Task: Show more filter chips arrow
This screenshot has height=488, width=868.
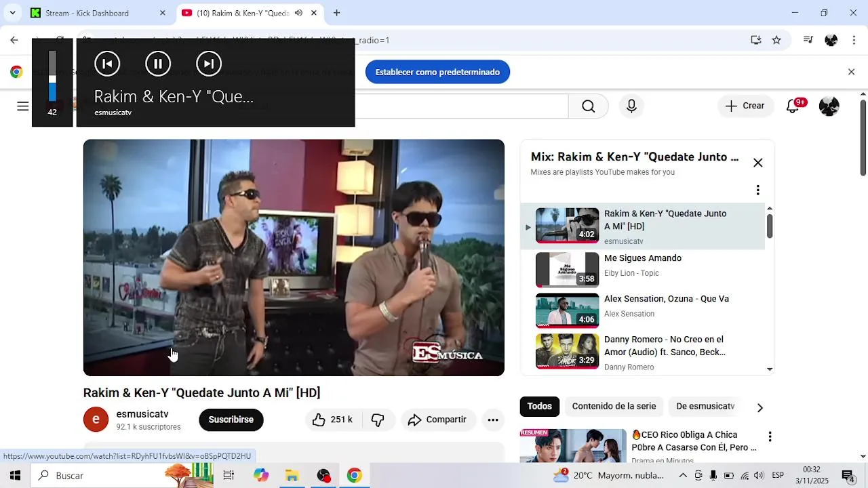Action: 759,407
